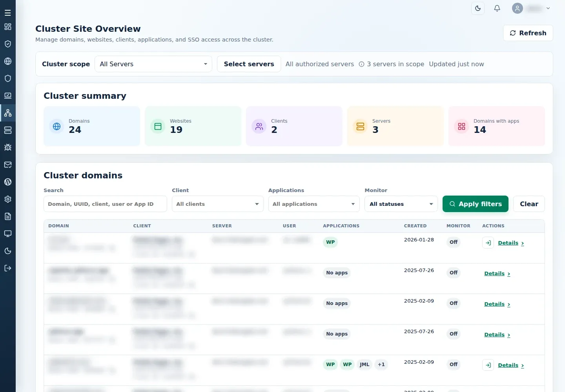Viewport: 565px width, 392px height.
Task: Click the SSO login icon for the 2026-01-28 row
Action: 488,243
